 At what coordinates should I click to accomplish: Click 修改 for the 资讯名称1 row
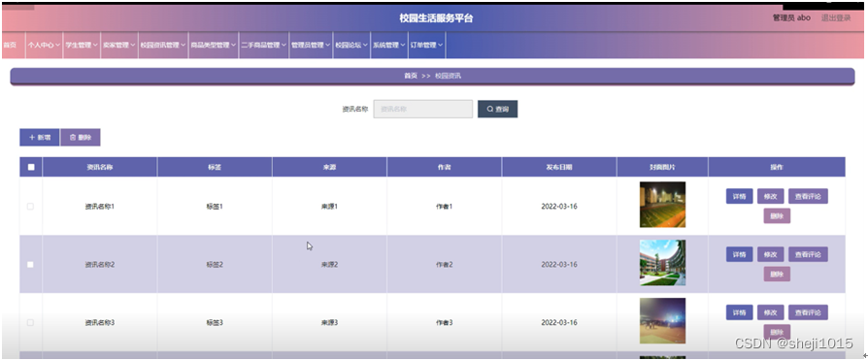click(771, 196)
